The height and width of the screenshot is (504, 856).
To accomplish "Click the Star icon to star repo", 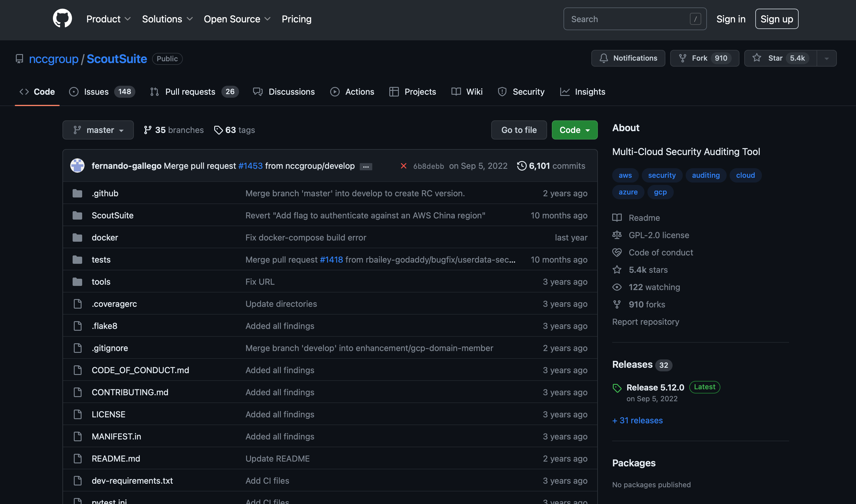I will click(x=758, y=58).
